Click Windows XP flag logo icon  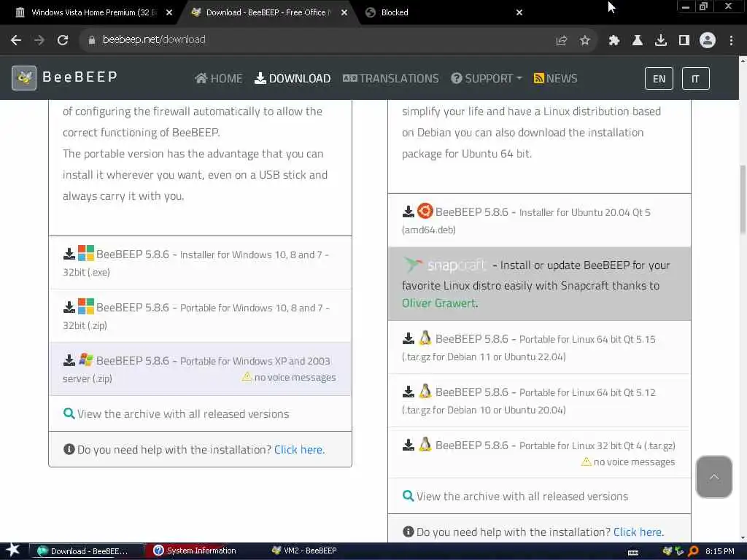coord(86,359)
